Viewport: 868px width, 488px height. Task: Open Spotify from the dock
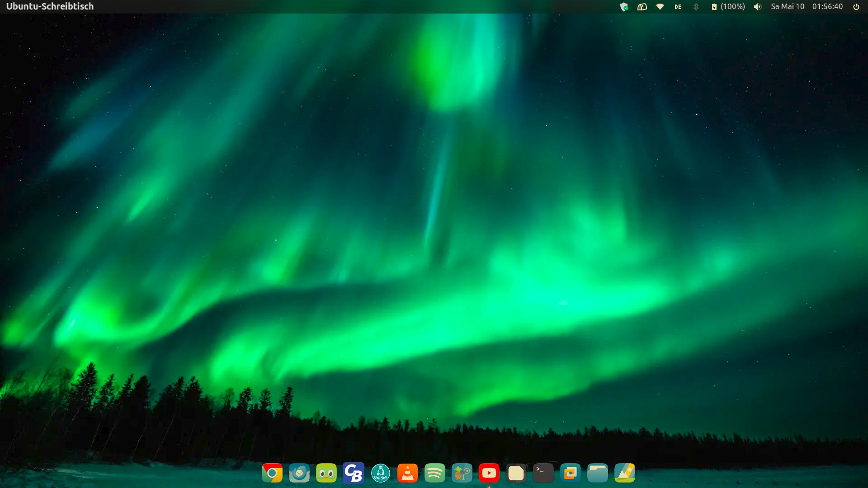[x=434, y=473]
